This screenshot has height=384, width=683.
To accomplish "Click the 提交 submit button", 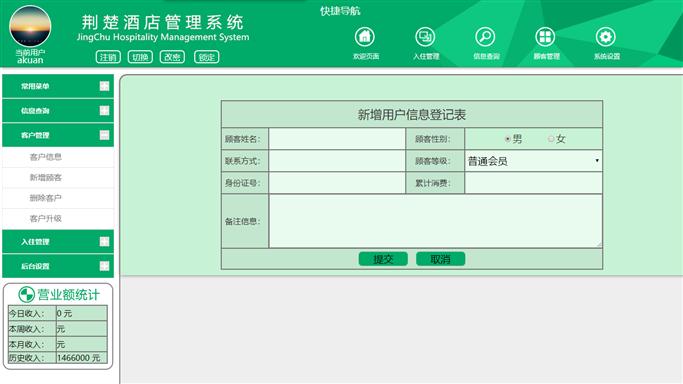I will (383, 259).
